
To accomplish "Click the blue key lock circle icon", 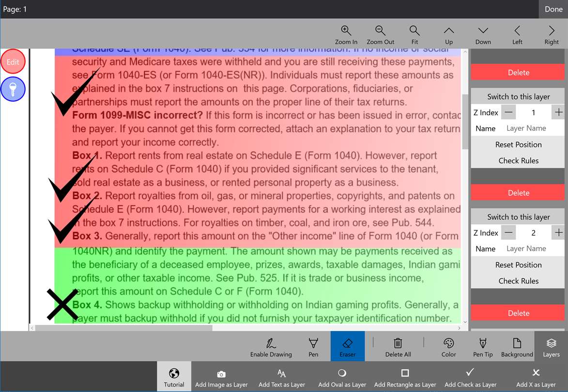I will (13, 89).
